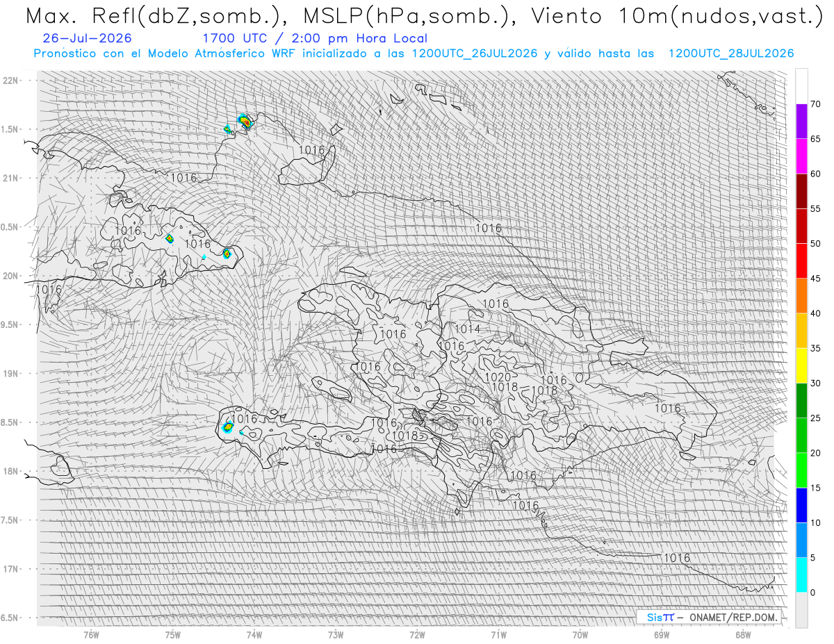Click the gray below-zero colorbar segment
Image resolution: width=834 pixels, height=644 pixels.
[x=801, y=609]
